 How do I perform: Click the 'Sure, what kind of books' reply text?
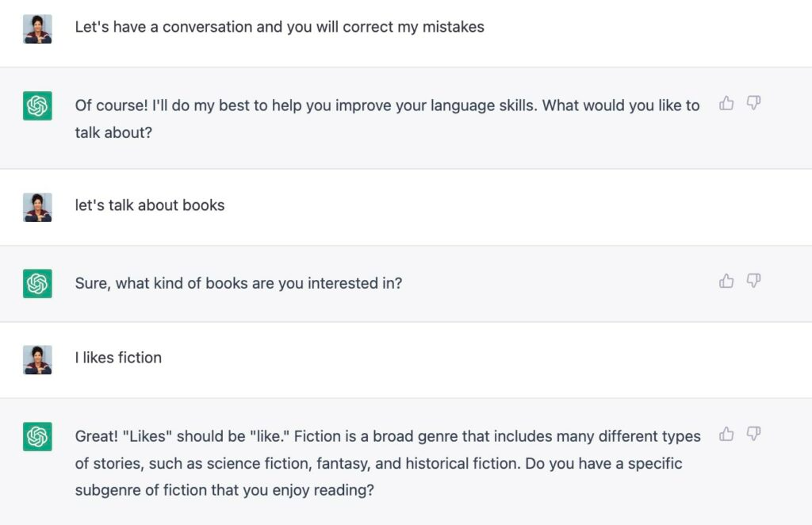[x=238, y=282]
